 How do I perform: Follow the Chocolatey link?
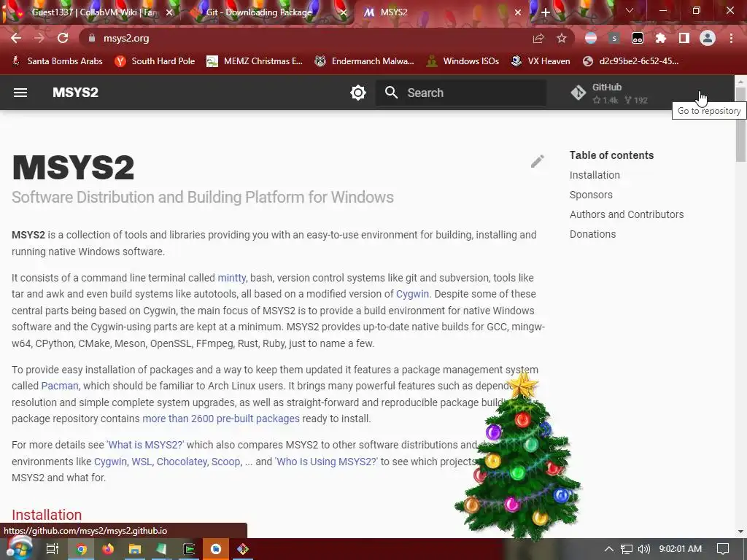[182, 462]
